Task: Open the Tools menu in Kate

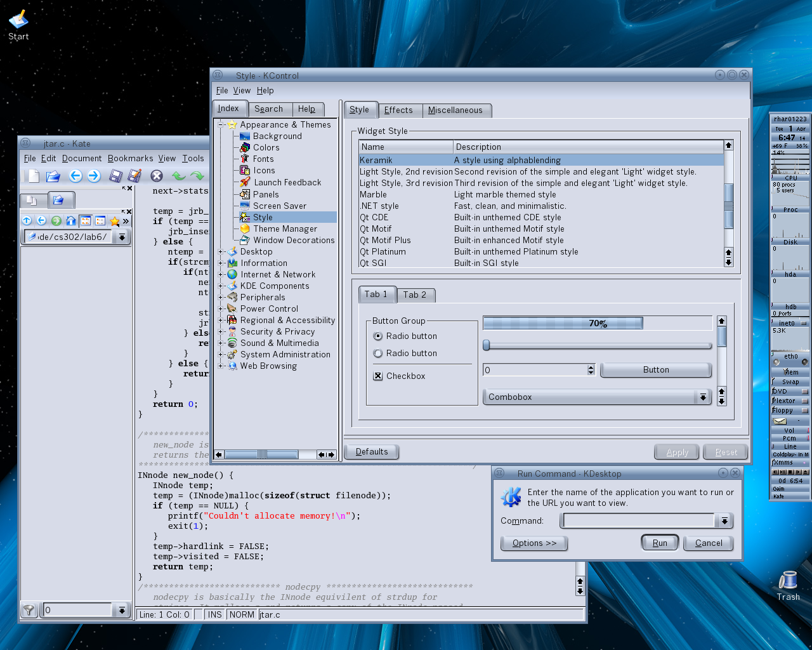Action: pos(193,158)
